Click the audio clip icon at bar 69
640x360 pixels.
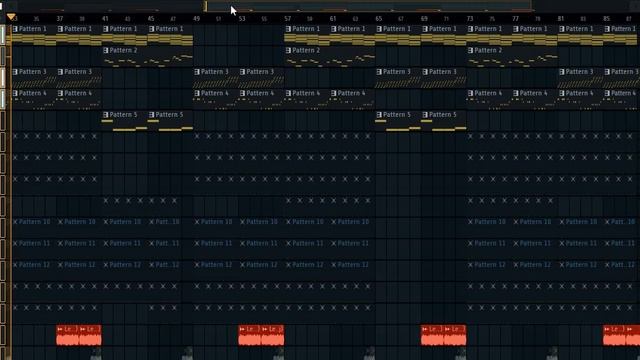[425, 329]
